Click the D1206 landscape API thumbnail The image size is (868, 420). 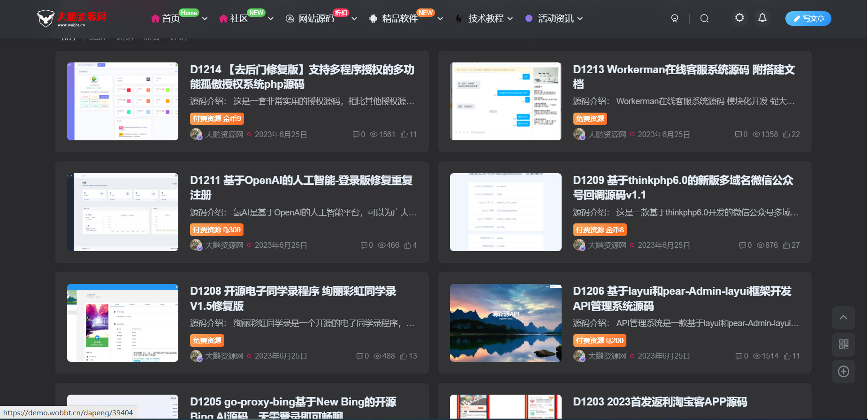(505, 323)
